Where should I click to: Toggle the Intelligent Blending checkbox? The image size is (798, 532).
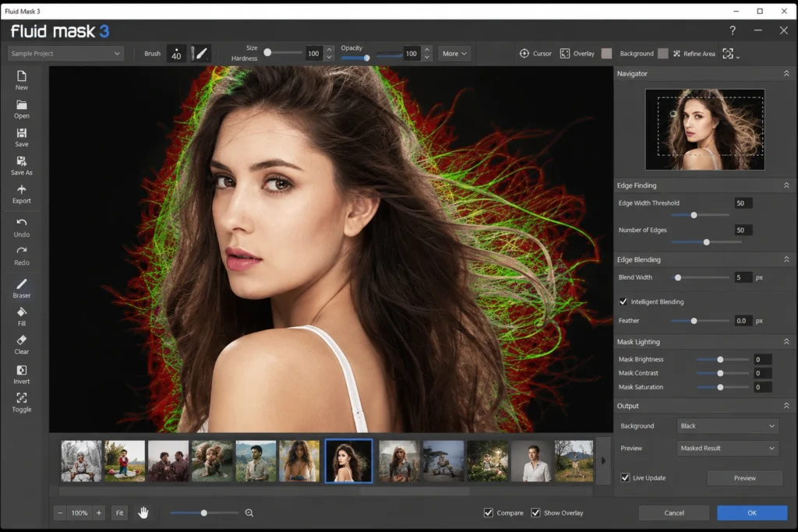[623, 301]
